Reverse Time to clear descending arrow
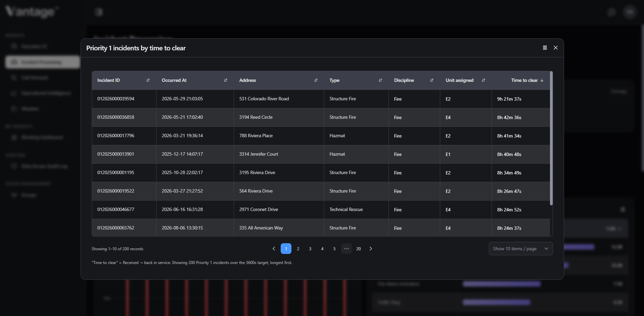This screenshot has width=644, height=316. tap(542, 81)
